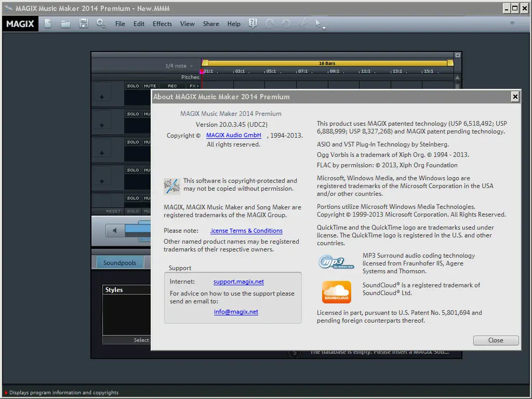Click the Styles list header
The height and width of the screenshot is (399, 532).
pos(126,290)
